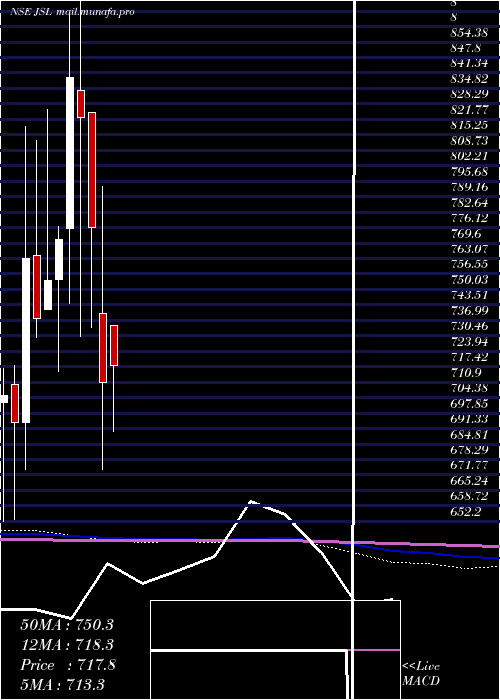This screenshot has height=700, width=500.
Task: Select the 5MA : 713.3 legend entry
Action: coord(62,684)
